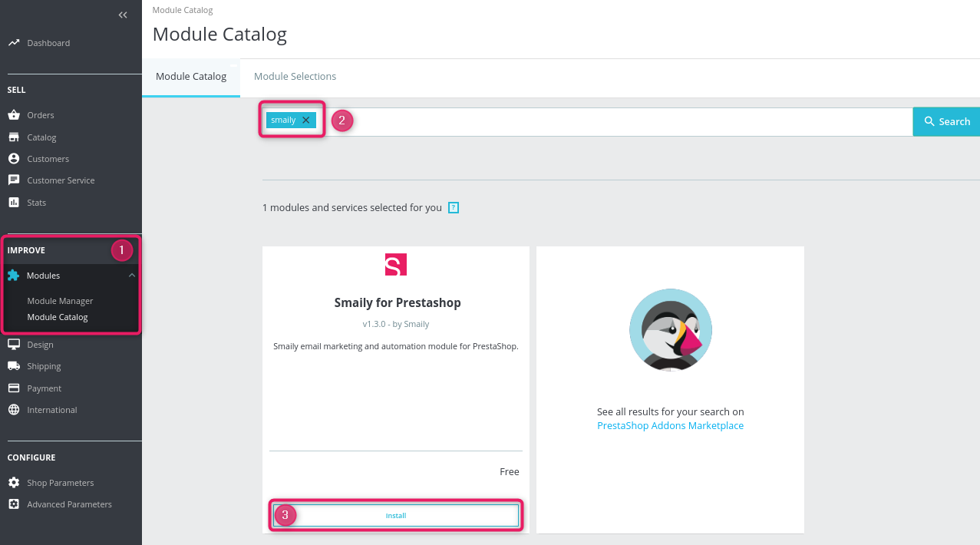
Task: Click the Module Catalog breadcrumb
Action: (x=183, y=10)
